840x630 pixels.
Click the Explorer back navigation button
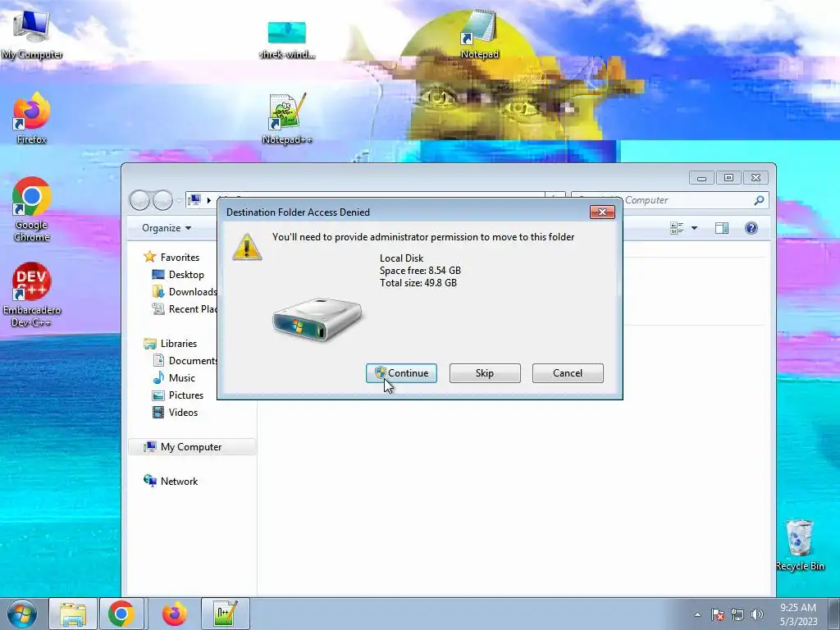[x=139, y=200]
